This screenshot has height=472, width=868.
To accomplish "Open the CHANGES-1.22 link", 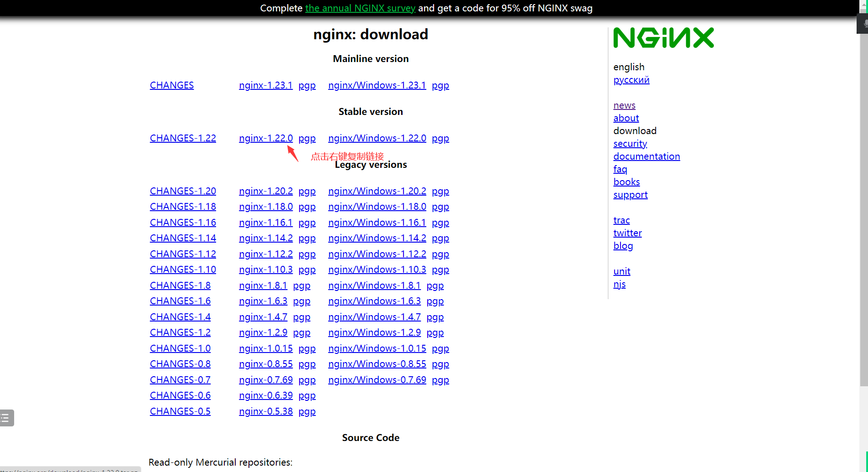I will pos(183,138).
